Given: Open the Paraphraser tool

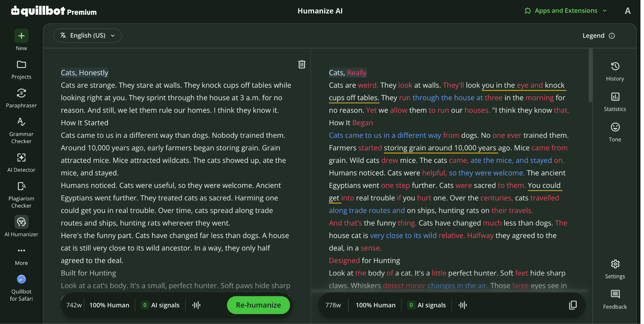Looking at the screenshot, I should (x=21, y=98).
